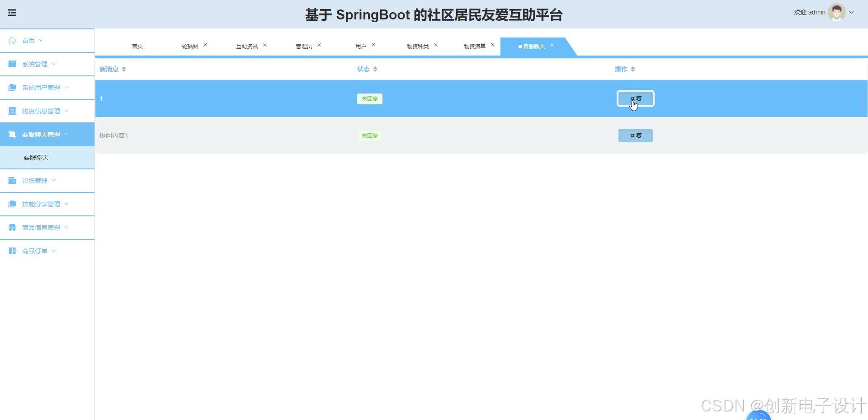
Task: Click 未回复 status tag for 提问内容1
Action: tap(370, 135)
